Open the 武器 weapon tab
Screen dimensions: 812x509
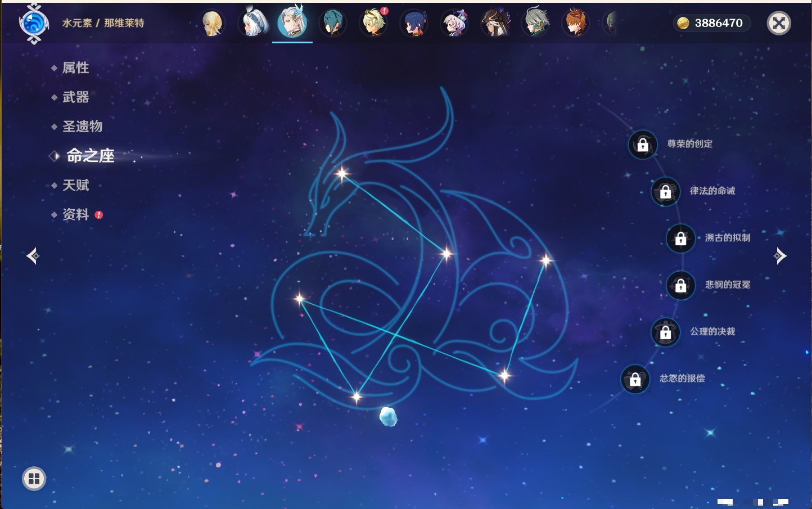[75, 97]
